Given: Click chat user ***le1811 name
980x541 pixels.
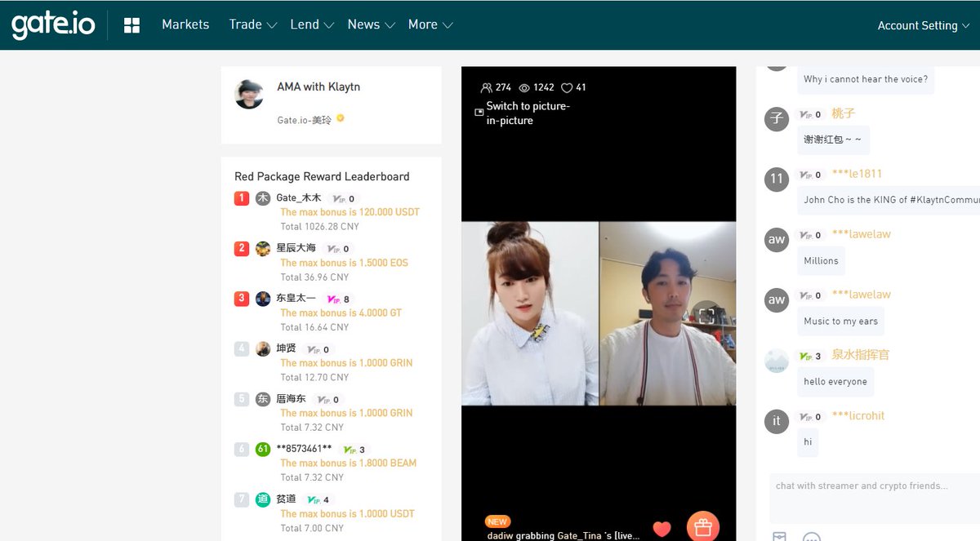Looking at the screenshot, I should (x=857, y=174).
